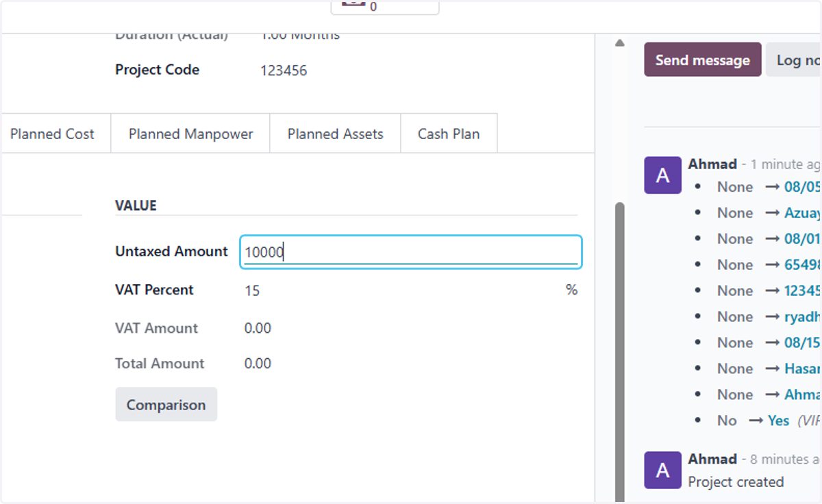Viewport: 822px width, 504px height.
Task: Click the VAT Percent value 15
Action: coord(252,290)
